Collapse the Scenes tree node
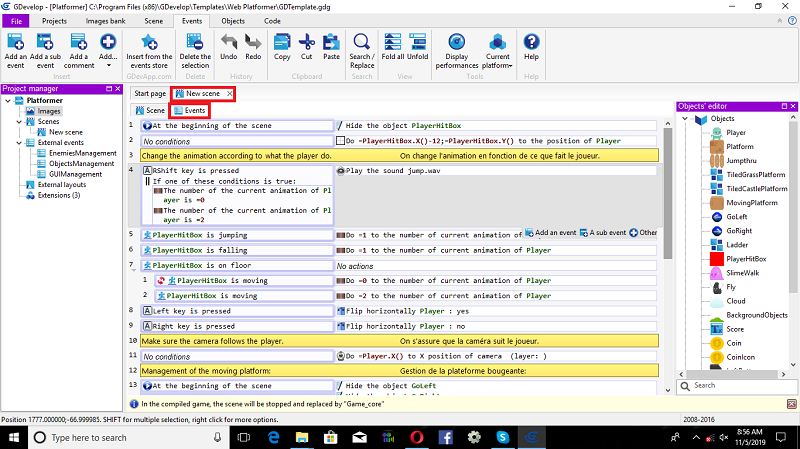Screen dimensions: 800x449 tap(18, 122)
